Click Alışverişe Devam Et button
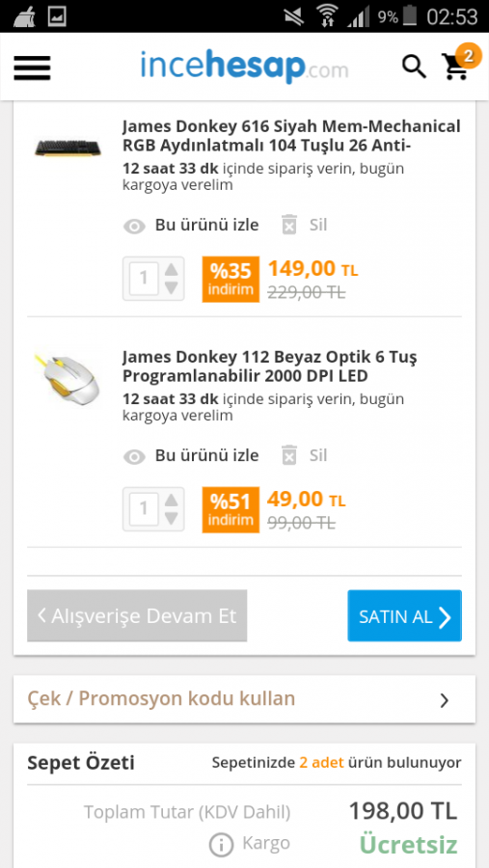Viewport: 489px width, 868px height. tap(137, 615)
